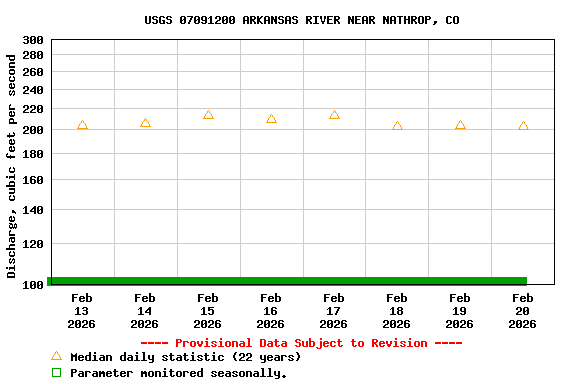The width and height of the screenshot is (576, 384).
Task: Click the Feb 13 2026 date label
Action: click(x=82, y=311)
